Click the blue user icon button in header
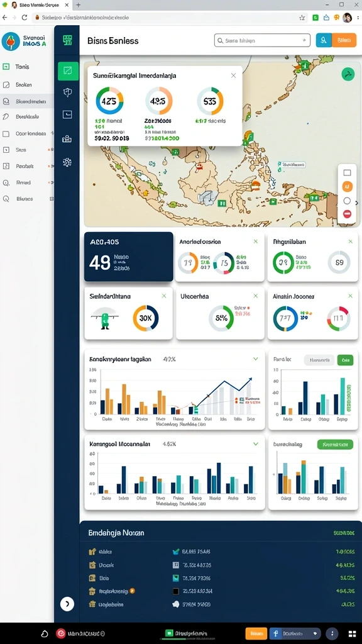Viewport: 362px width, 644px height. 324,40
